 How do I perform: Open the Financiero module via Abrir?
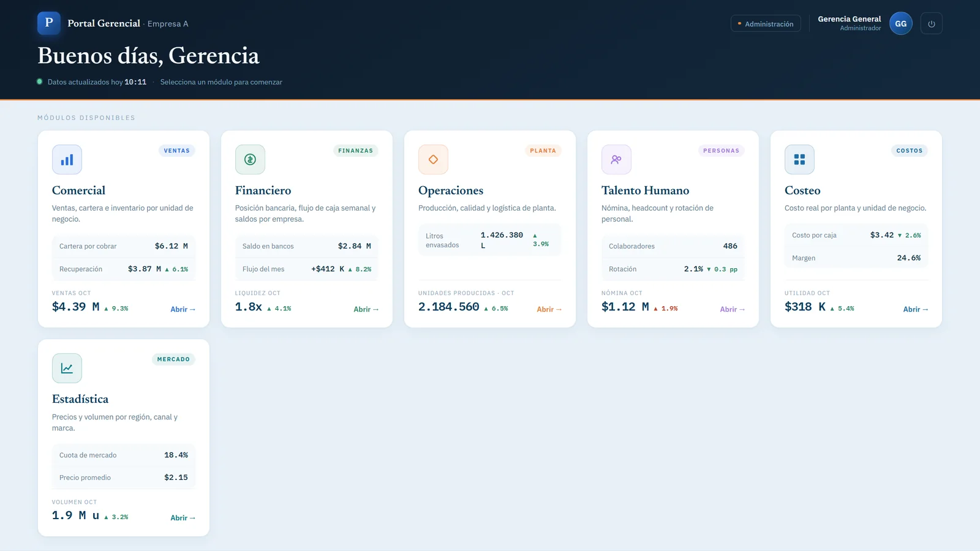click(x=366, y=309)
